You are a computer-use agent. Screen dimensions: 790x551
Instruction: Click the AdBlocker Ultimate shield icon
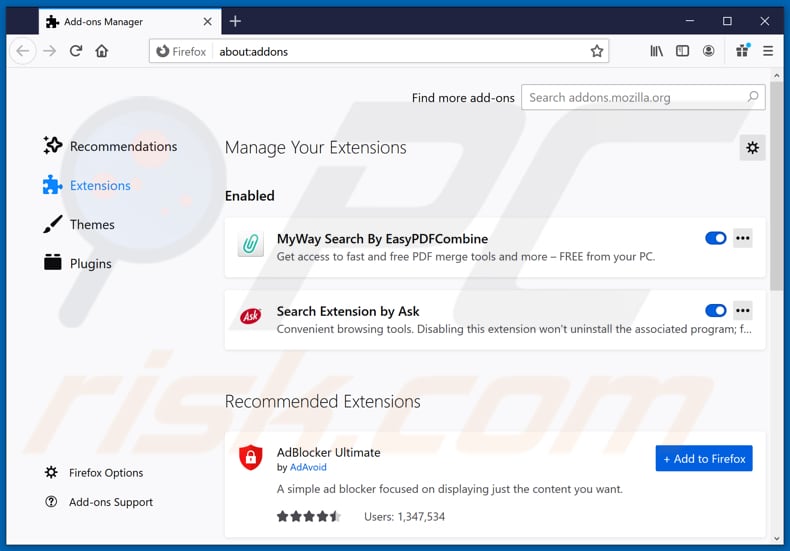[x=250, y=457]
